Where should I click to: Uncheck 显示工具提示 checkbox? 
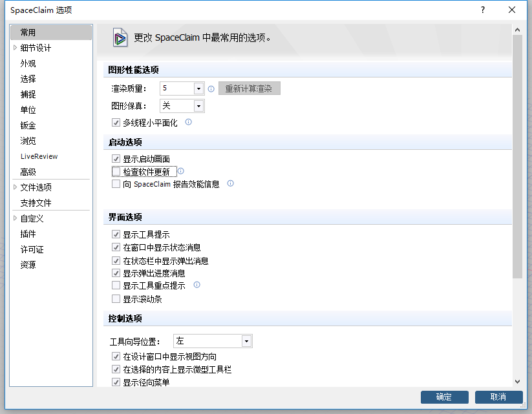point(116,234)
